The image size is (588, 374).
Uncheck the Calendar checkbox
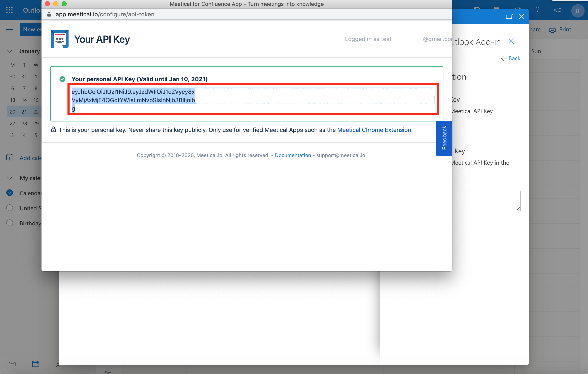tap(9, 193)
